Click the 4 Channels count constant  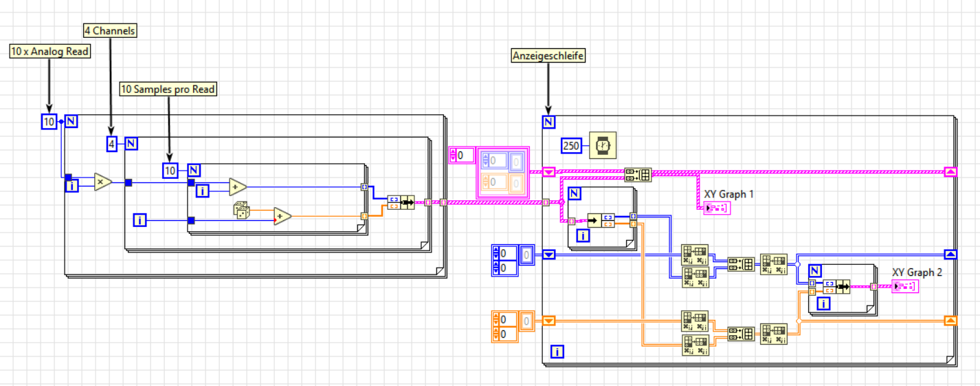(x=112, y=144)
